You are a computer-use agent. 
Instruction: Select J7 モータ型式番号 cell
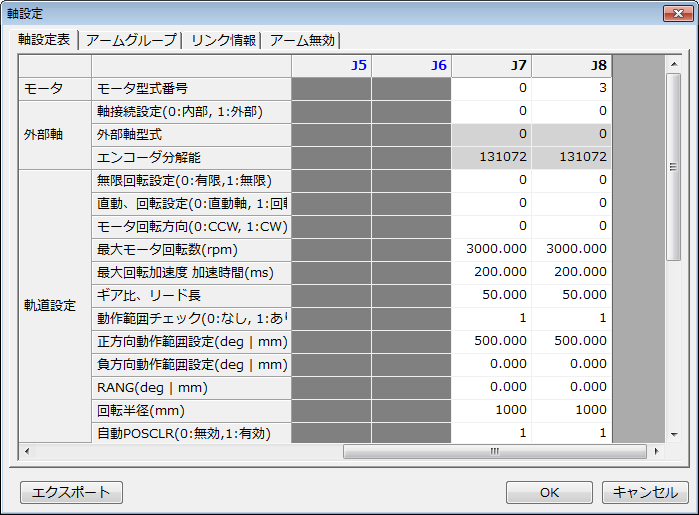[491, 88]
